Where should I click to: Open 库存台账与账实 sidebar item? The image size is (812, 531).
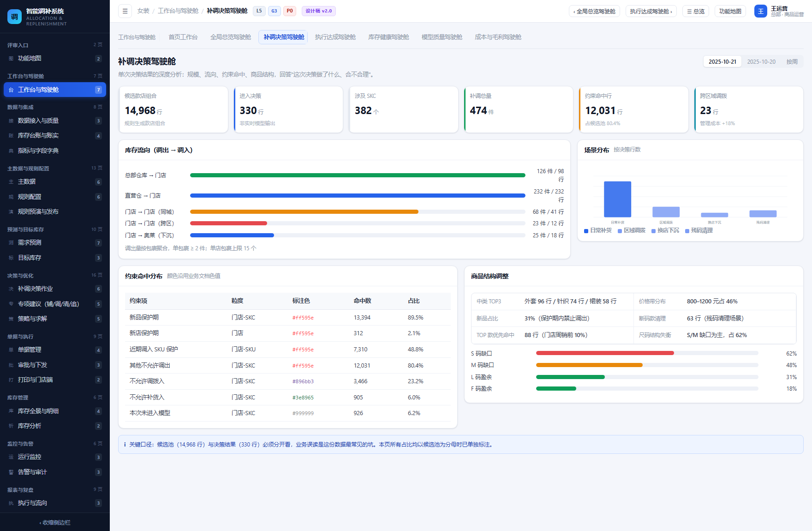(55, 136)
